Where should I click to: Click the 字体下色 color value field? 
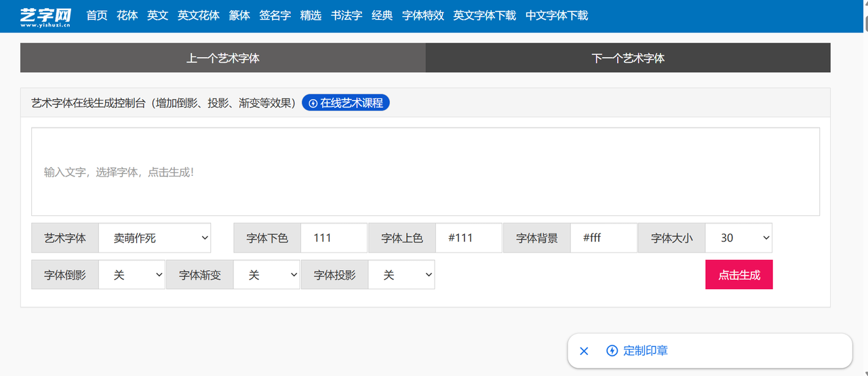point(334,238)
